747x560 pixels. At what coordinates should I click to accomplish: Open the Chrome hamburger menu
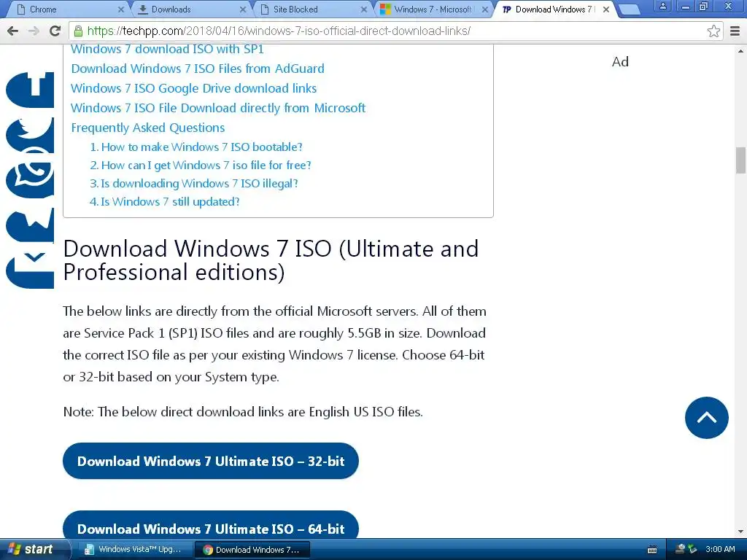point(735,31)
